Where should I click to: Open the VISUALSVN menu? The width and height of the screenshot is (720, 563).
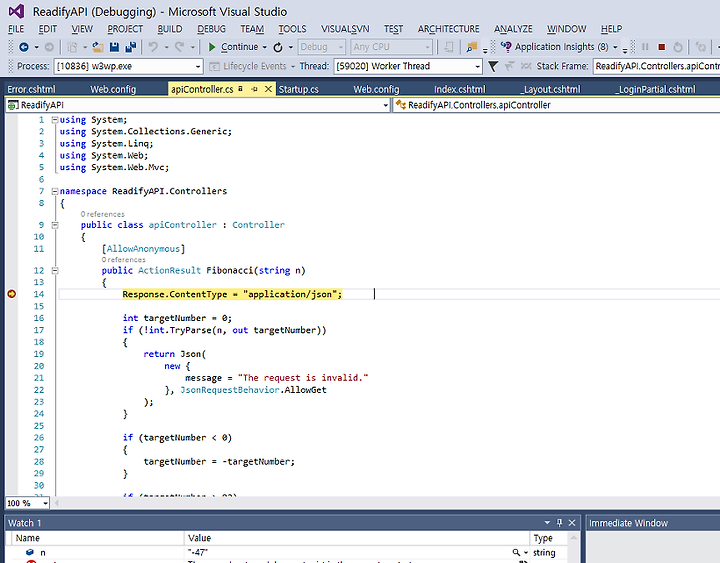click(x=345, y=29)
